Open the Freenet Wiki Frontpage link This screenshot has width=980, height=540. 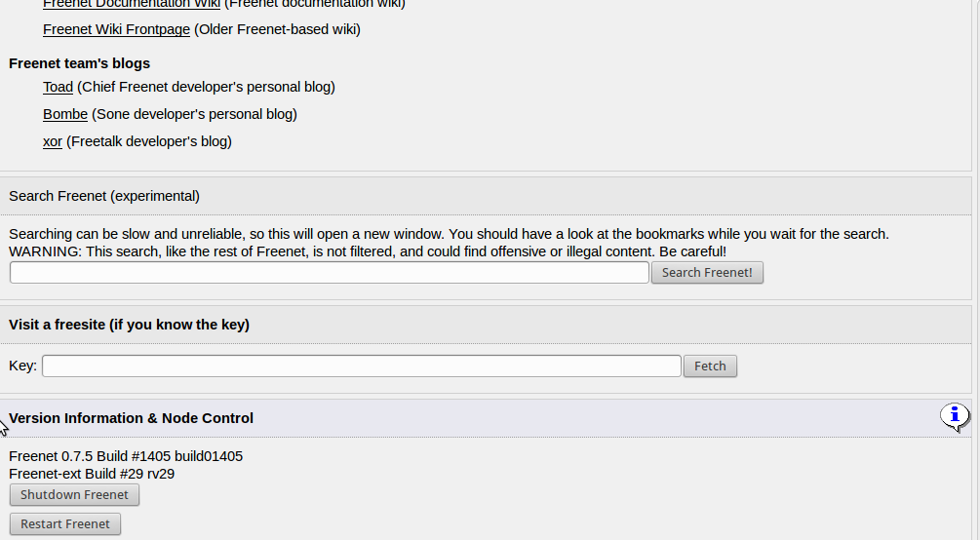pyautogui.click(x=116, y=29)
